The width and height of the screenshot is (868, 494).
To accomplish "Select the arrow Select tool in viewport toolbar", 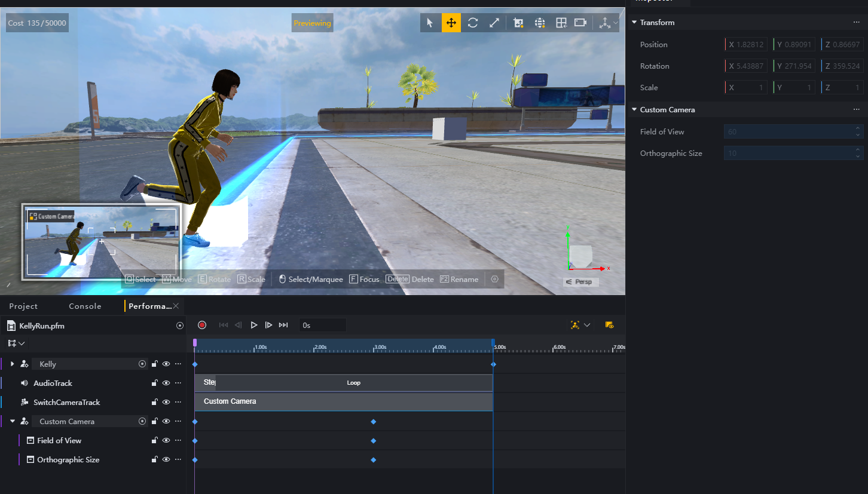I will point(429,23).
